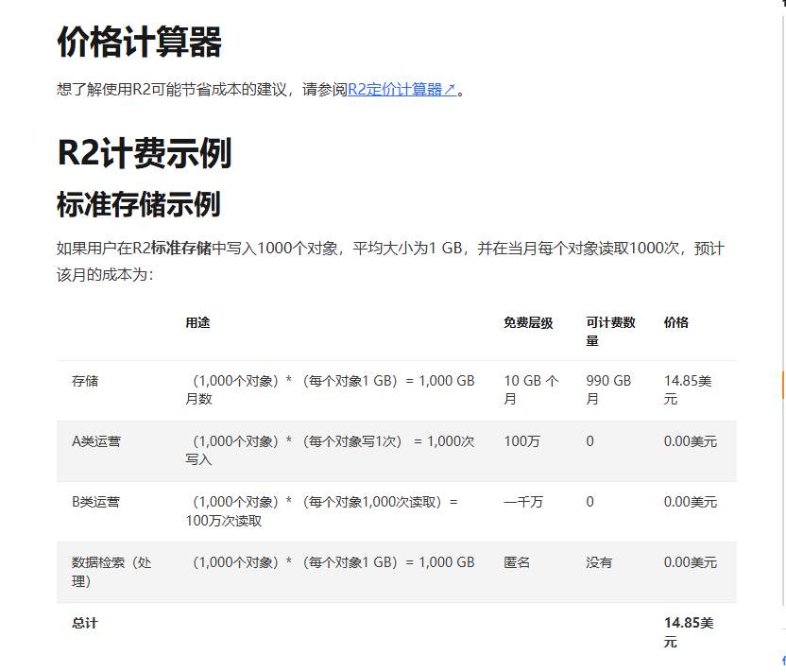This screenshot has height=672, width=786.
Task: Click the 价格计算器 heading
Action: pos(140,43)
